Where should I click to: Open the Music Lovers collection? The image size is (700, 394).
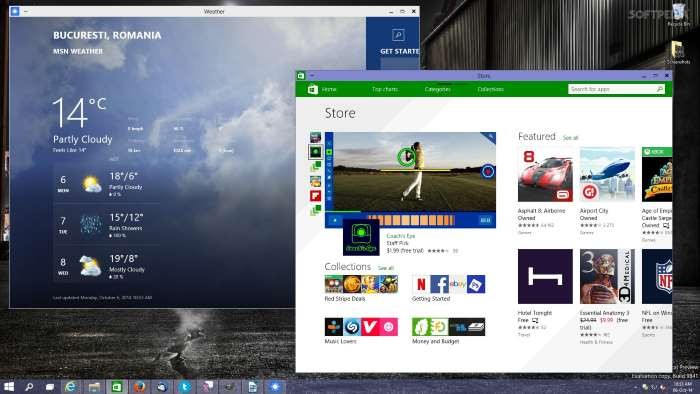pyautogui.click(x=361, y=331)
